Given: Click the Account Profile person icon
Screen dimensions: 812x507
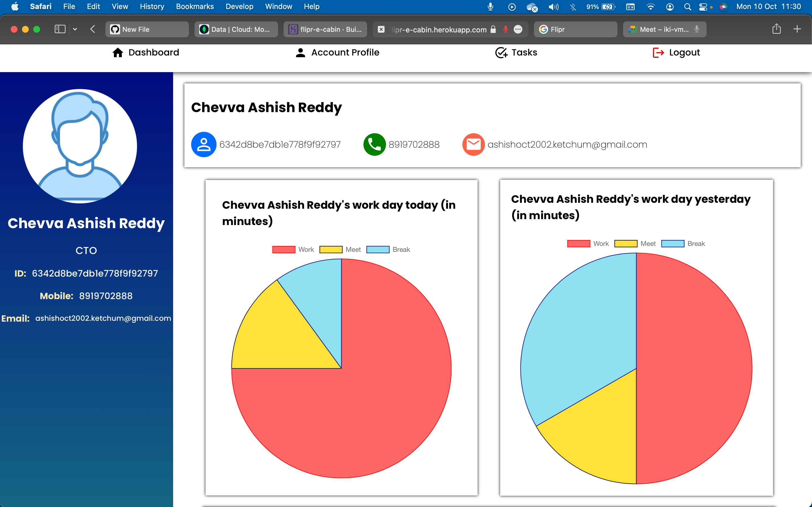Looking at the screenshot, I should point(300,53).
